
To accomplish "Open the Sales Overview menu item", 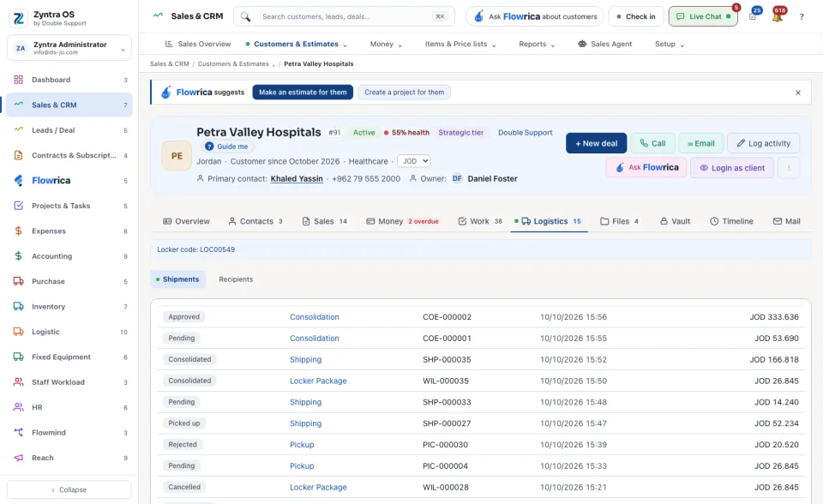I will pos(198,44).
